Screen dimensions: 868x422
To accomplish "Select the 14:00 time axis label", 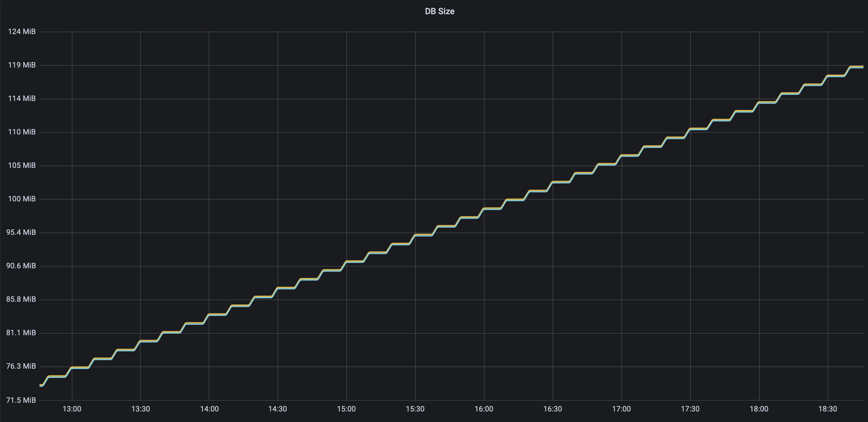I will pos(209,409).
